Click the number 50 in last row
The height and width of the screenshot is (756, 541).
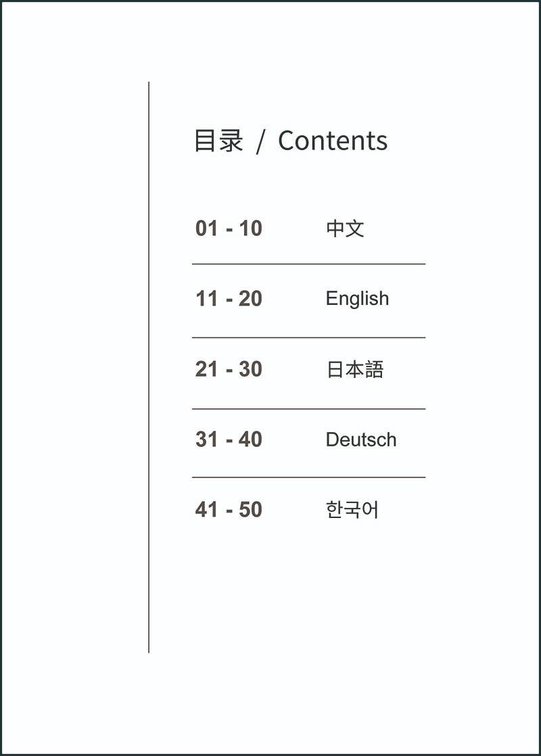(250, 510)
